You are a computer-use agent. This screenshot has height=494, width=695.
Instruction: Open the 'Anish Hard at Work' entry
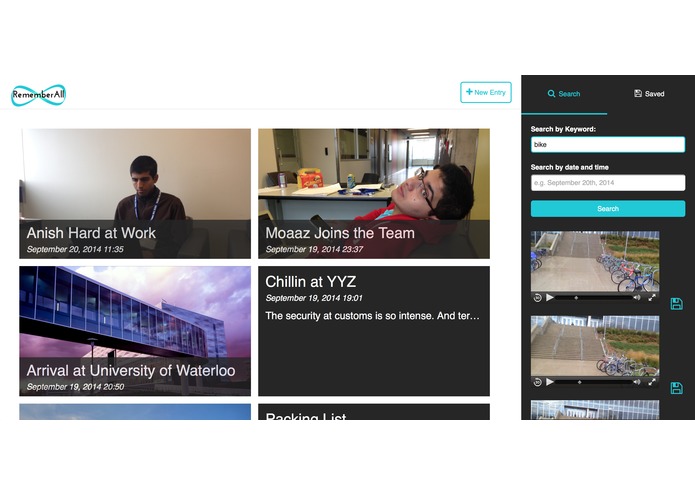(x=135, y=194)
